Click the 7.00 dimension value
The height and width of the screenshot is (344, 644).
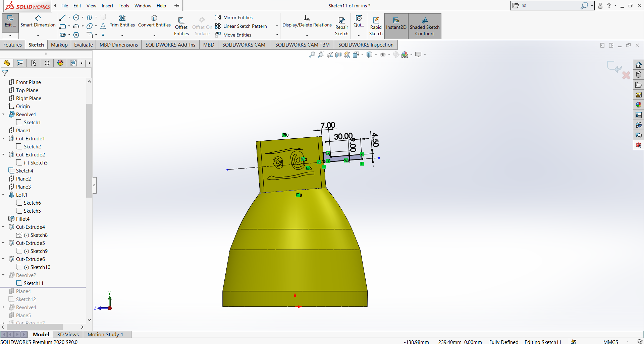tap(328, 125)
